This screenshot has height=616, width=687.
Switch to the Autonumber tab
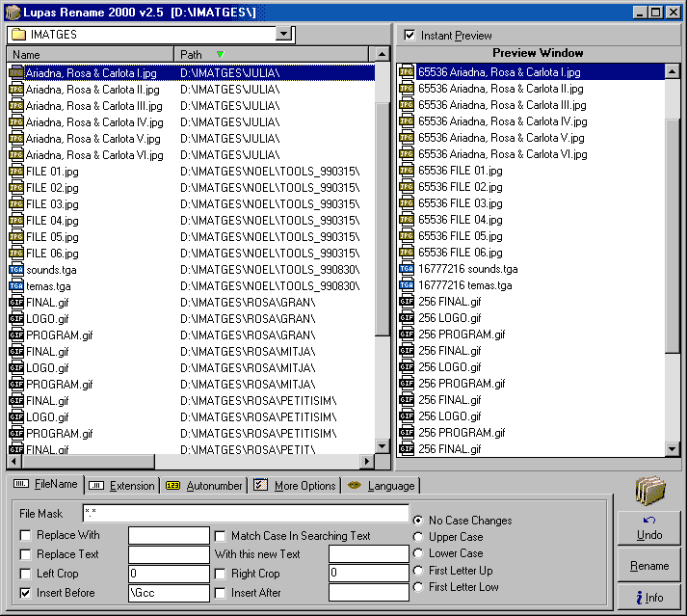click(204, 486)
